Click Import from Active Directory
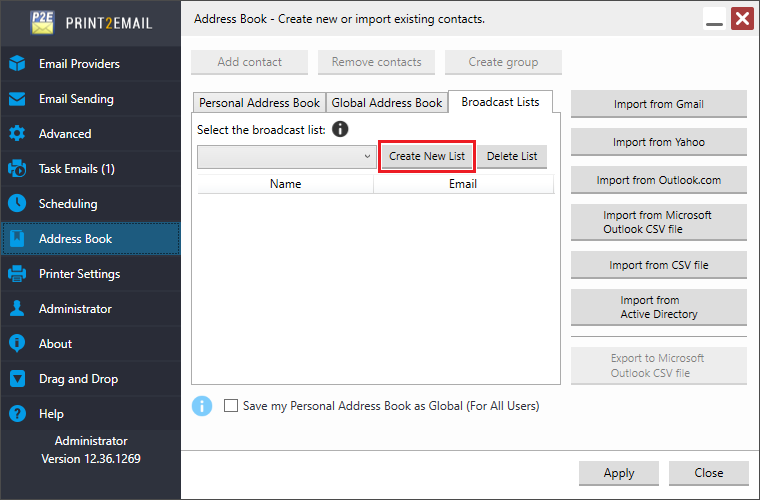Image resolution: width=760 pixels, height=500 pixels. point(659,307)
